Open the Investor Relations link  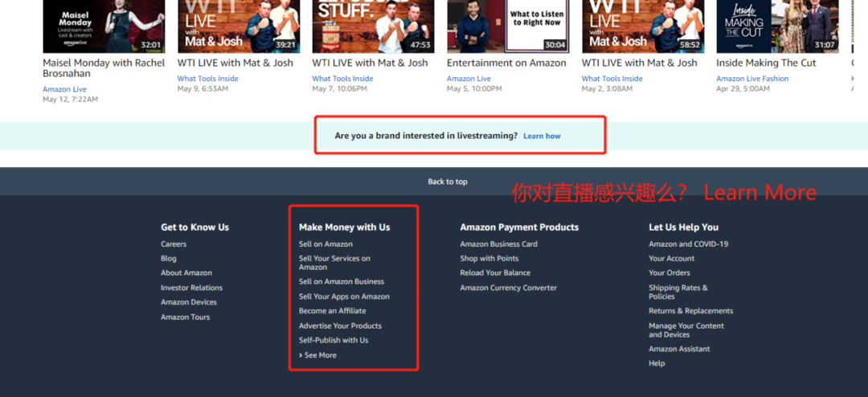pos(191,288)
